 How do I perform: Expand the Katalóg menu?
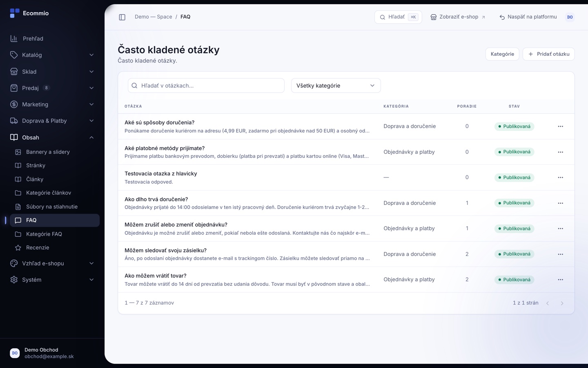coord(52,55)
